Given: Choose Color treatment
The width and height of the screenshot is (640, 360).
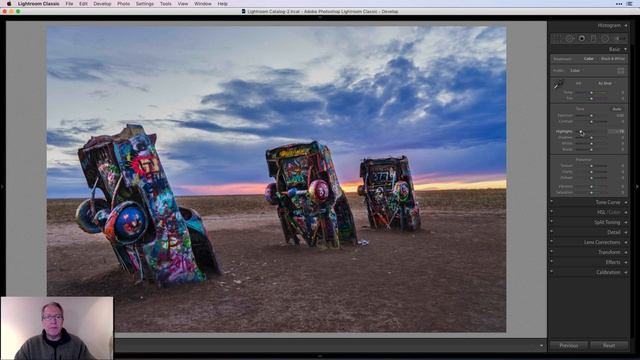Looking at the screenshot, I should (x=589, y=59).
